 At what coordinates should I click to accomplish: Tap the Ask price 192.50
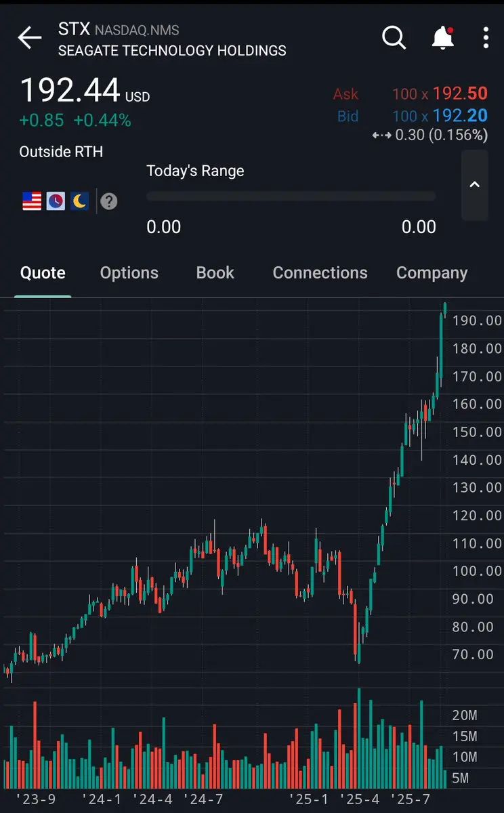(x=460, y=94)
